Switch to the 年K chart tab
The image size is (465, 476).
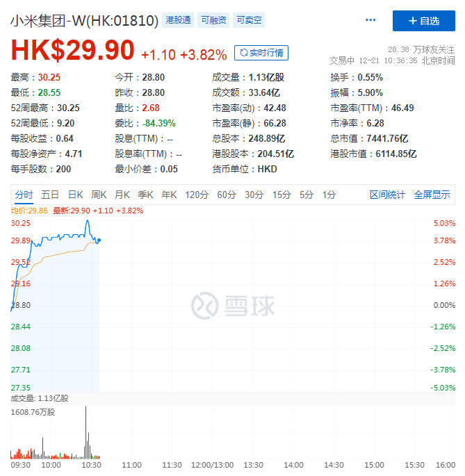point(169,195)
